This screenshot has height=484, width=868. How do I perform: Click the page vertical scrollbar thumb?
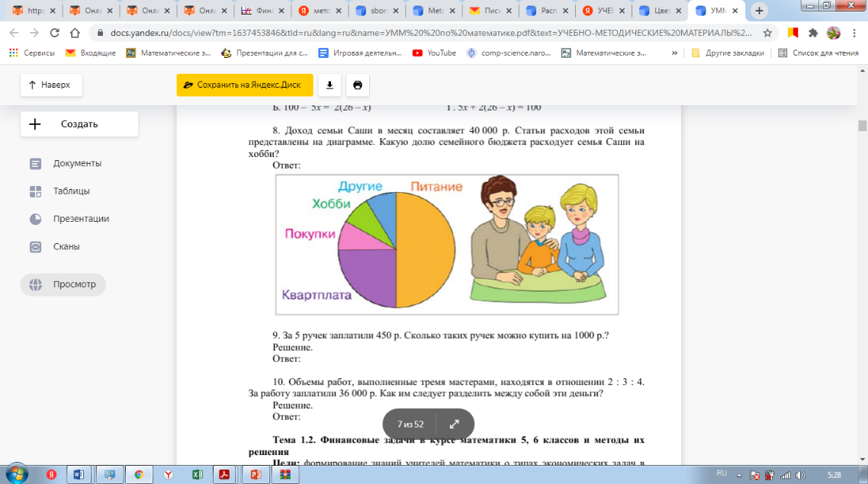[x=862, y=126]
